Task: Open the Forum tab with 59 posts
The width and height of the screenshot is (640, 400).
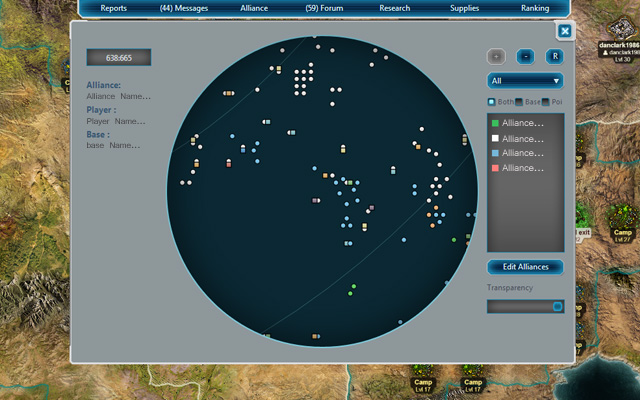Action: pos(323,8)
